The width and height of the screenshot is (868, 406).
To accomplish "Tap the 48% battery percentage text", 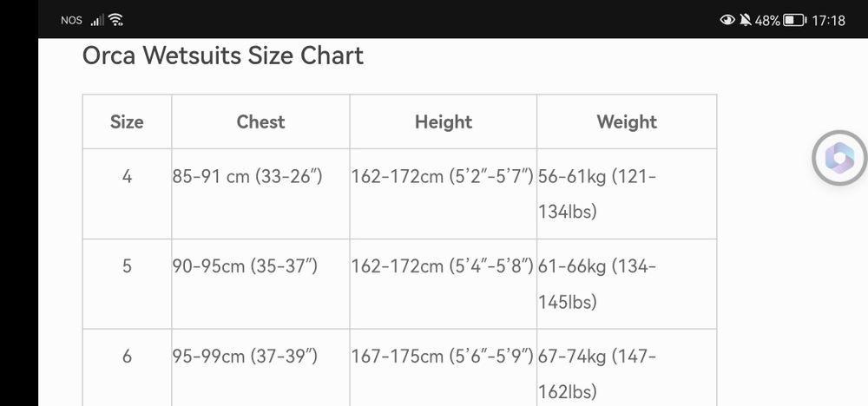I will (767, 20).
